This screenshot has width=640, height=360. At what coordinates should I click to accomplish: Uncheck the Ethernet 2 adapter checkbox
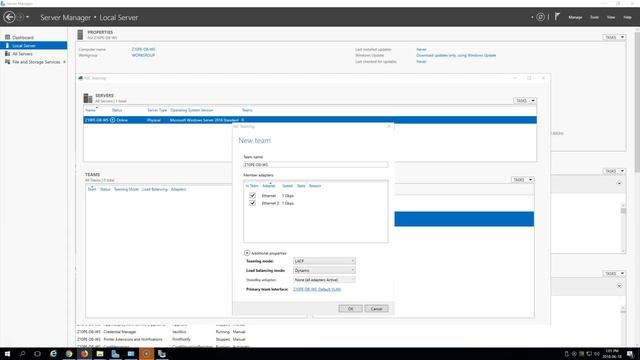(253, 203)
